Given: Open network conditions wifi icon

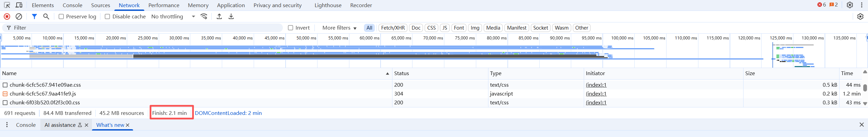Looking at the screenshot, I should pyautogui.click(x=204, y=16).
